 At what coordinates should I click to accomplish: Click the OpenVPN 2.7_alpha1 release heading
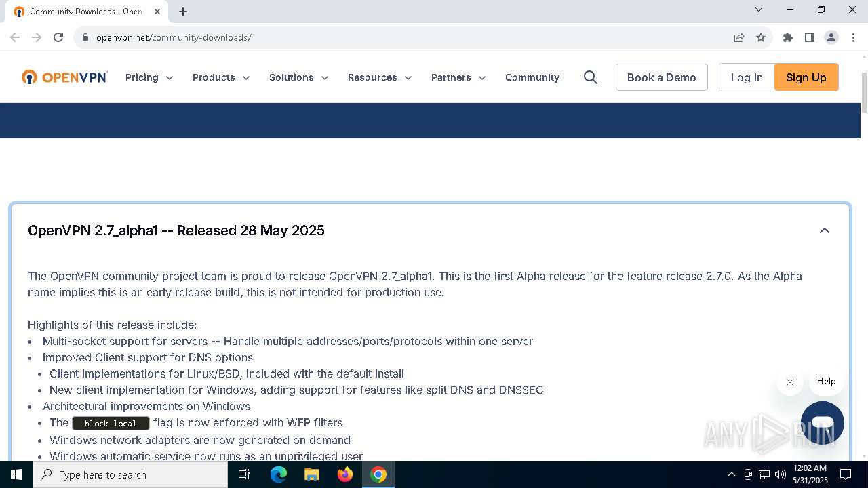tap(176, 230)
